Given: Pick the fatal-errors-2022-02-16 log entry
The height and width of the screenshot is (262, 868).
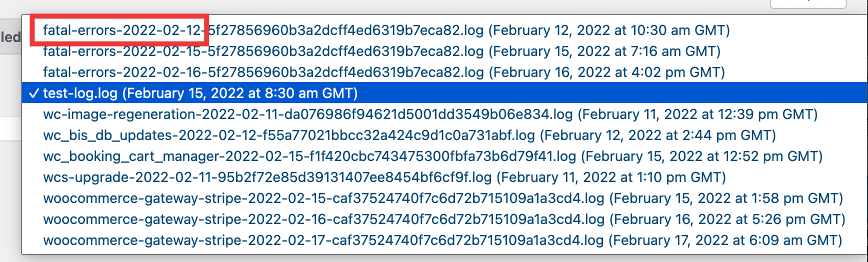Looking at the screenshot, I should 383,72.
